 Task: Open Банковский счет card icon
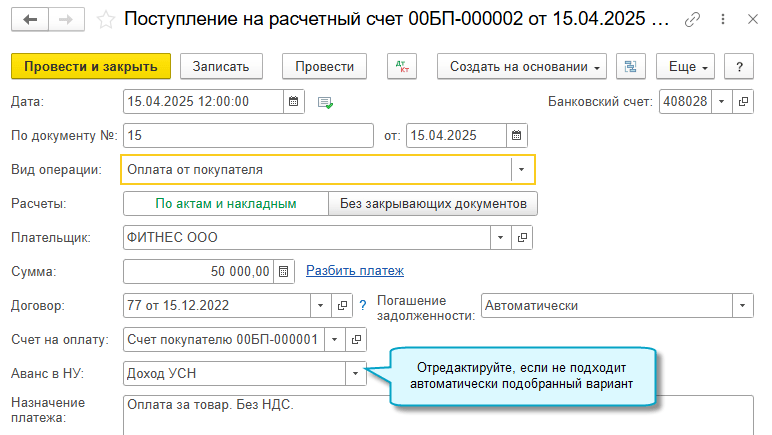click(x=743, y=101)
